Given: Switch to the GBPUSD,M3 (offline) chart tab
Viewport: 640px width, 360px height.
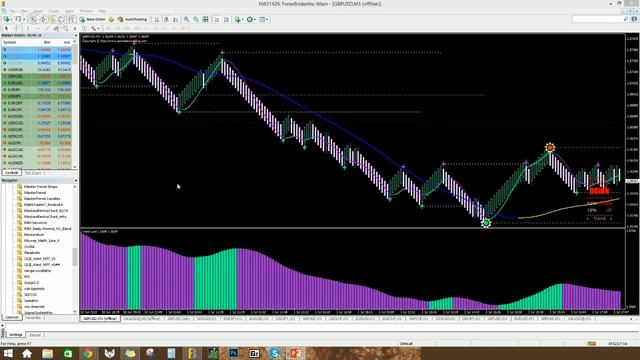Looking at the screenshot, I should coord(100,318).
